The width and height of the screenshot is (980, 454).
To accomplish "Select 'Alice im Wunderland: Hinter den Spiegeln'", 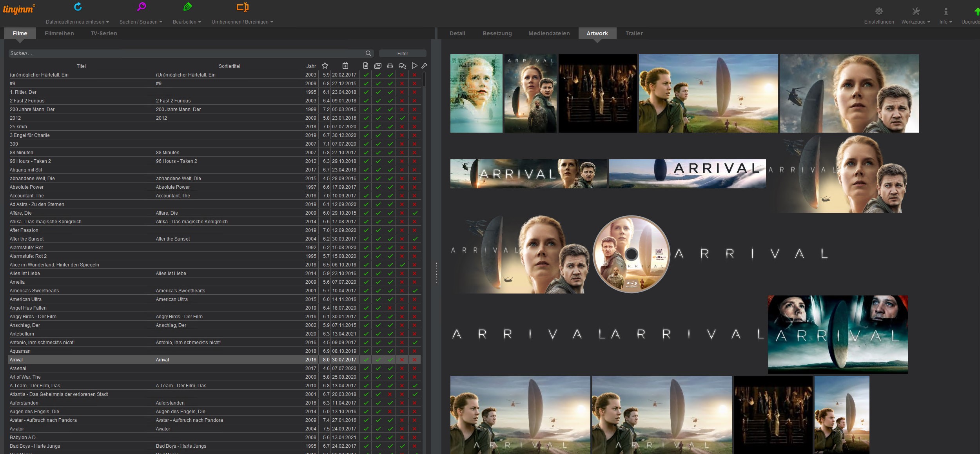I will pyautogui.click(x=214, y=265).
